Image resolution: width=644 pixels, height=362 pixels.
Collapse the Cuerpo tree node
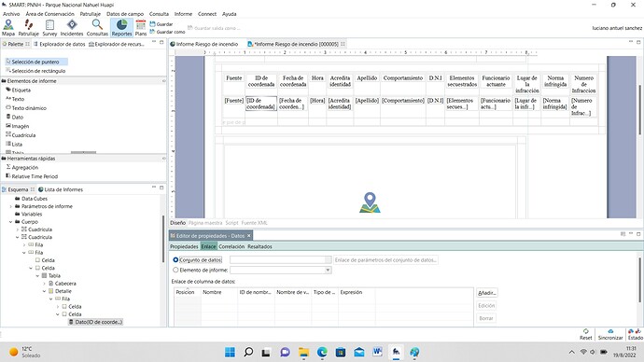[x=11, y=222]
